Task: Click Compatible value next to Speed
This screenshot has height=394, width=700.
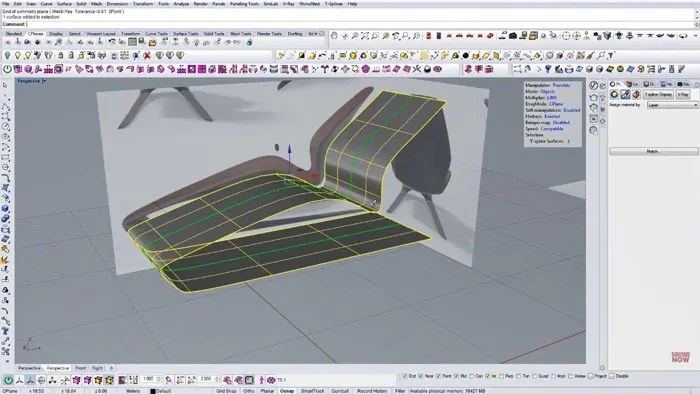Action: click(x=552, y=129)
